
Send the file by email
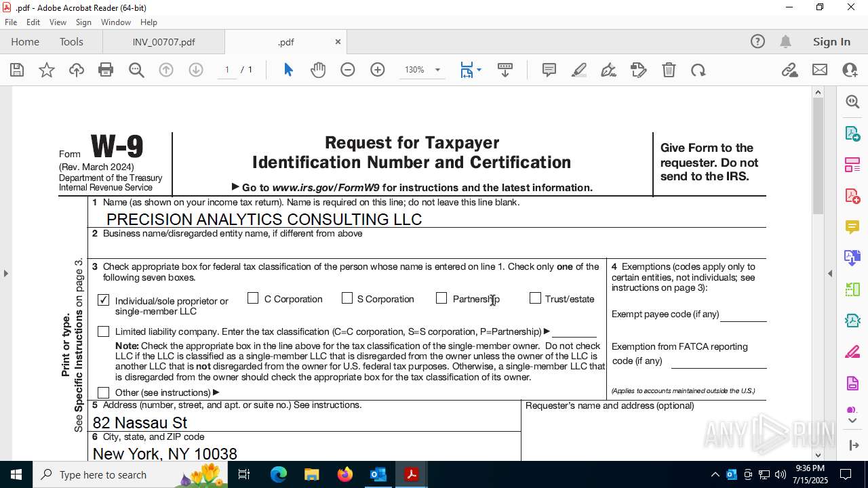click(x=820, y=70)
